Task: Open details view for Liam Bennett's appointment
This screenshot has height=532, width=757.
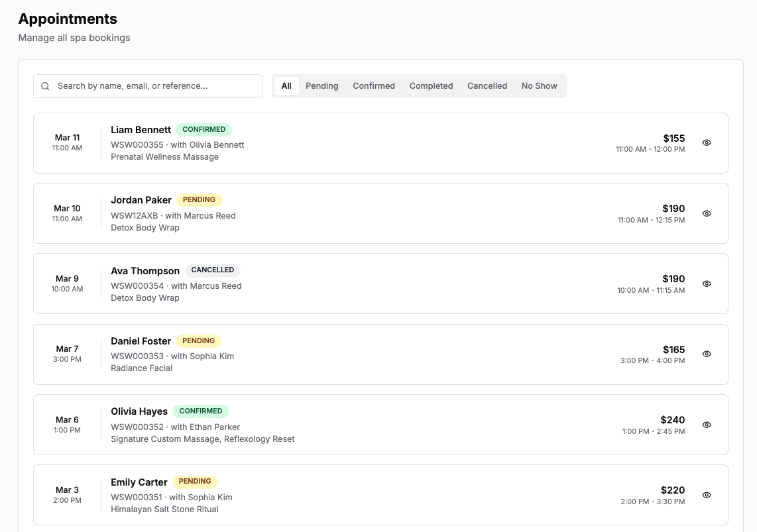Action: tap(707, 142)
